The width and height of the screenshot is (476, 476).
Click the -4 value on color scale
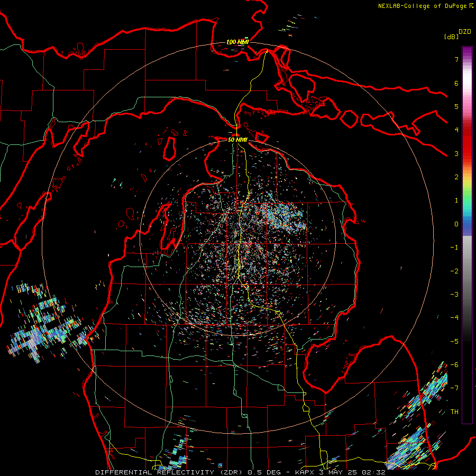454,318
